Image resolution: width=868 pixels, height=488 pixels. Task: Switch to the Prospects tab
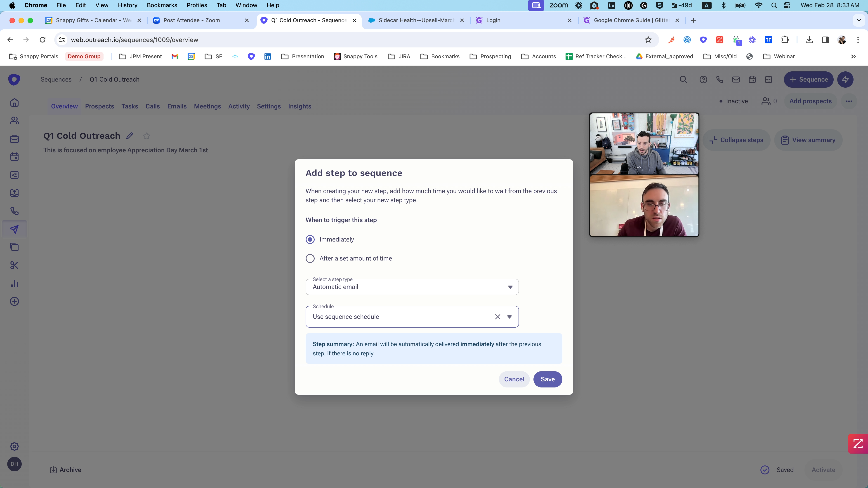[99, 106]
